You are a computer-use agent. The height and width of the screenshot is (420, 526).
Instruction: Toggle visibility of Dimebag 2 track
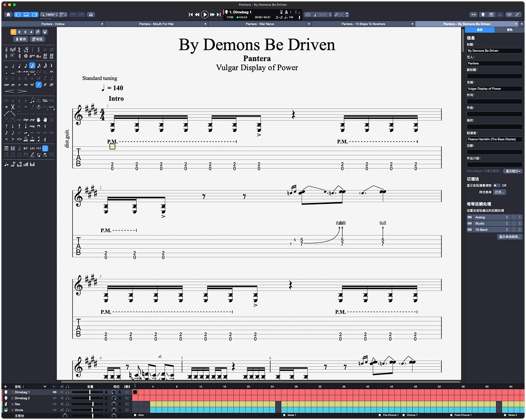tap(55, 398)
